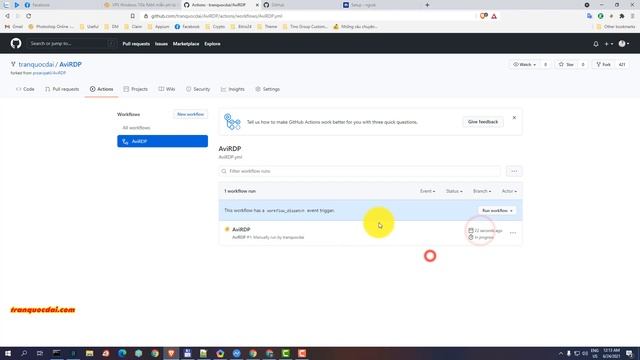
Task: Expand the Watch dropdown
Action: click(524, 64)
